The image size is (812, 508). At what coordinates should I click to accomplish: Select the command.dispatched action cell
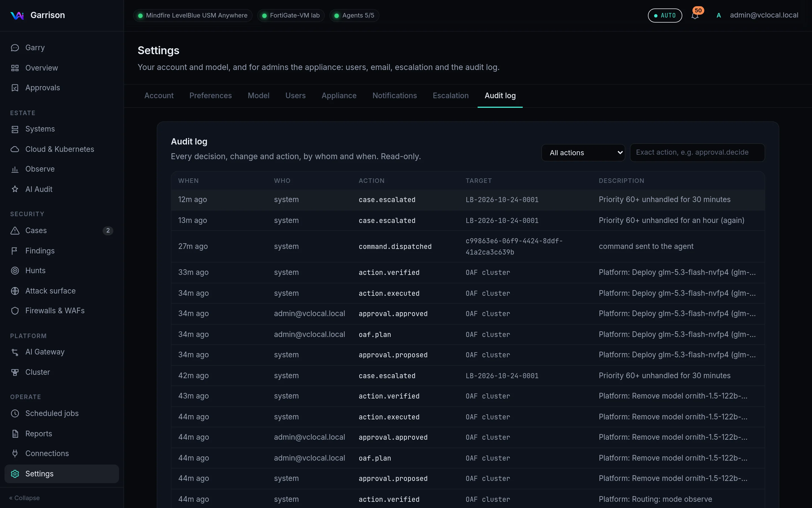click(x=395, y=246)
